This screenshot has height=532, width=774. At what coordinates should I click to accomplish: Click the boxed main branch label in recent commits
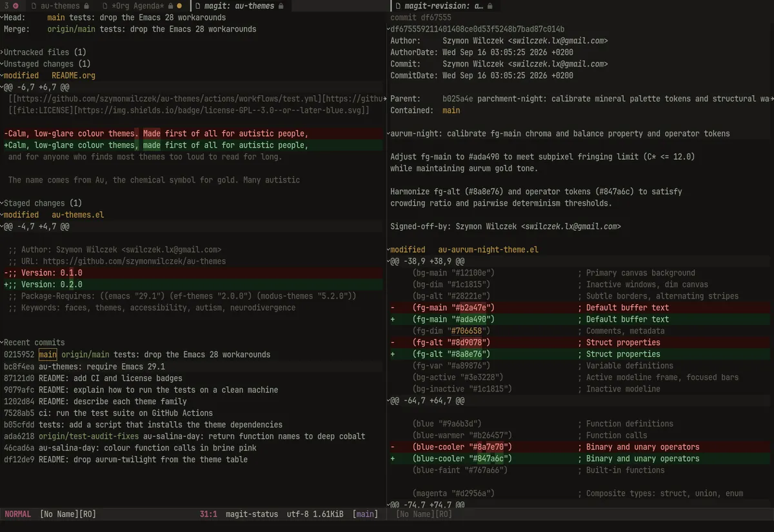tap(48, 354)
